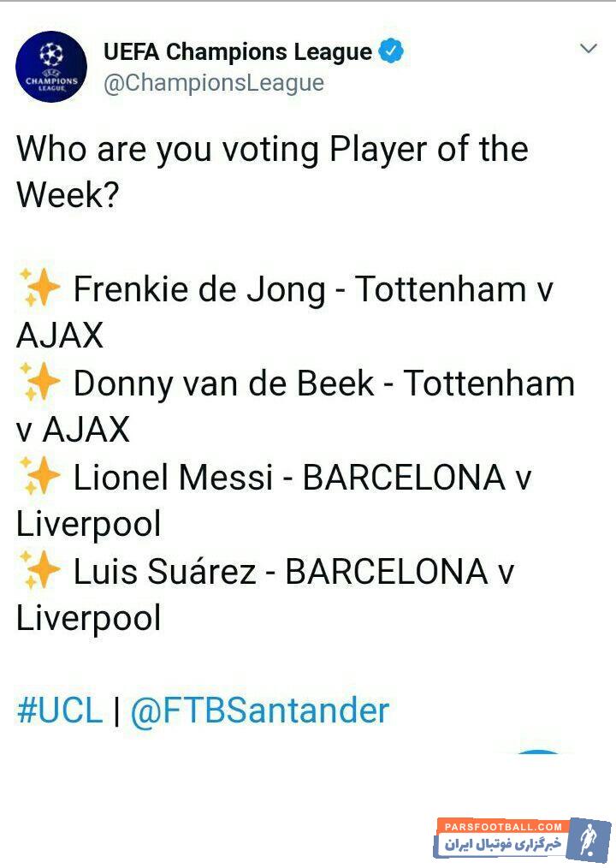The image size is (616, 868).
Task: Open the UEFA Champions League account name
Action: tap(238, 52)
